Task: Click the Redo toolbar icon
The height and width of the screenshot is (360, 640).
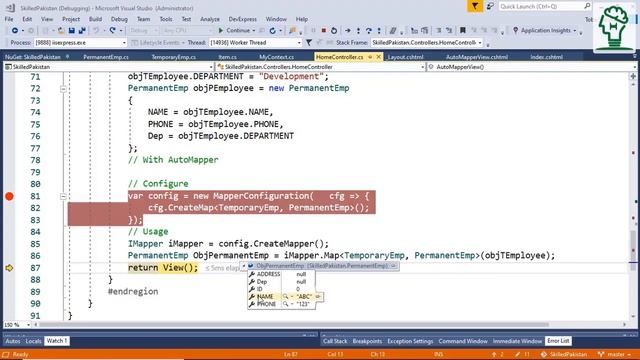Action: coord(112,31)
